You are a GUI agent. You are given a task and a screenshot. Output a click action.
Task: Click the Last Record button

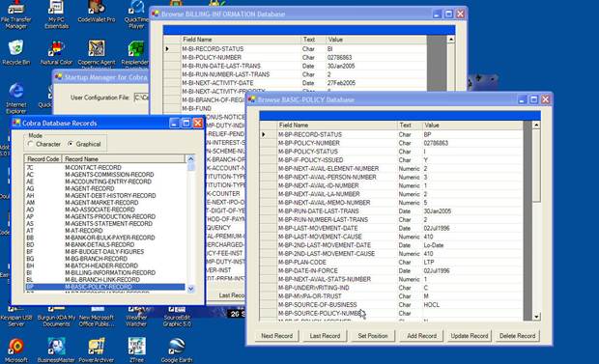(325, 336)
